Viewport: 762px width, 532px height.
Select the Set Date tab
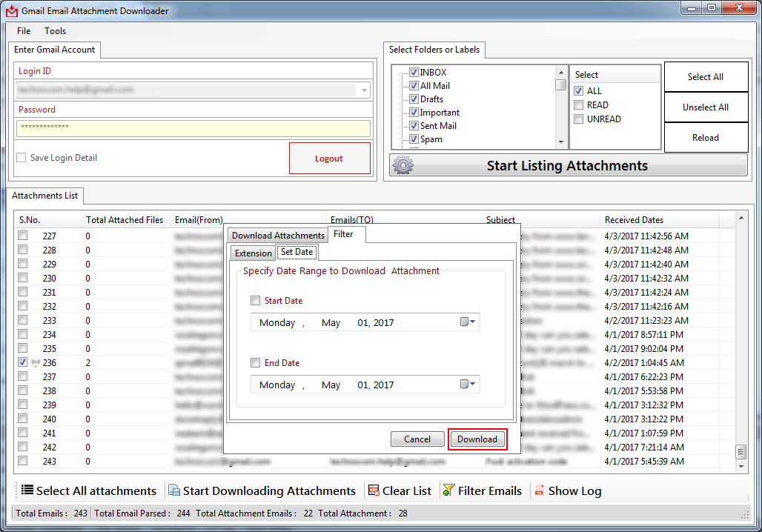(x=297, y=252)
